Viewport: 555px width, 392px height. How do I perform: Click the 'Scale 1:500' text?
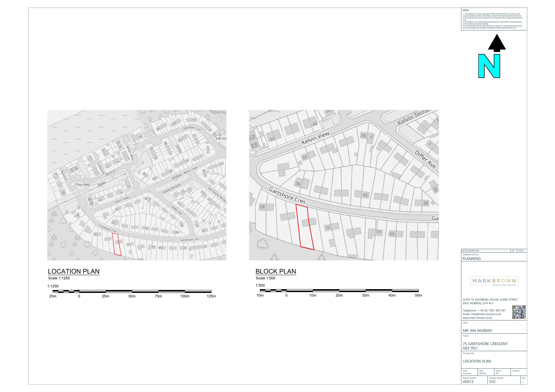click(266, 278)
